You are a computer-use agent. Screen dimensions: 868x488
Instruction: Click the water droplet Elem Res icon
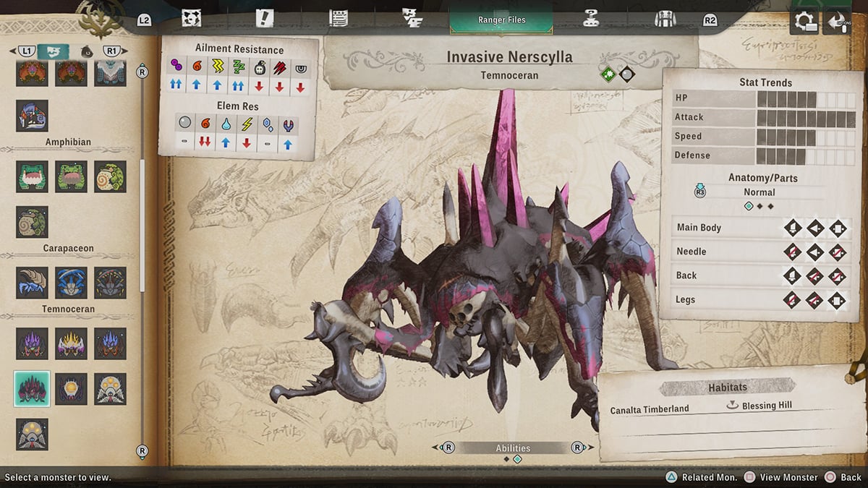click(226, 124)
